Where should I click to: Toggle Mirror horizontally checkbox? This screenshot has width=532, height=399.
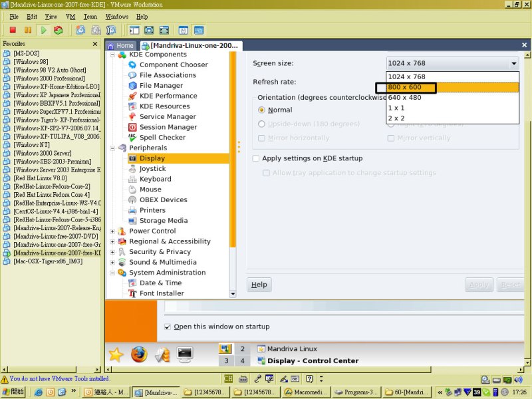261,138
